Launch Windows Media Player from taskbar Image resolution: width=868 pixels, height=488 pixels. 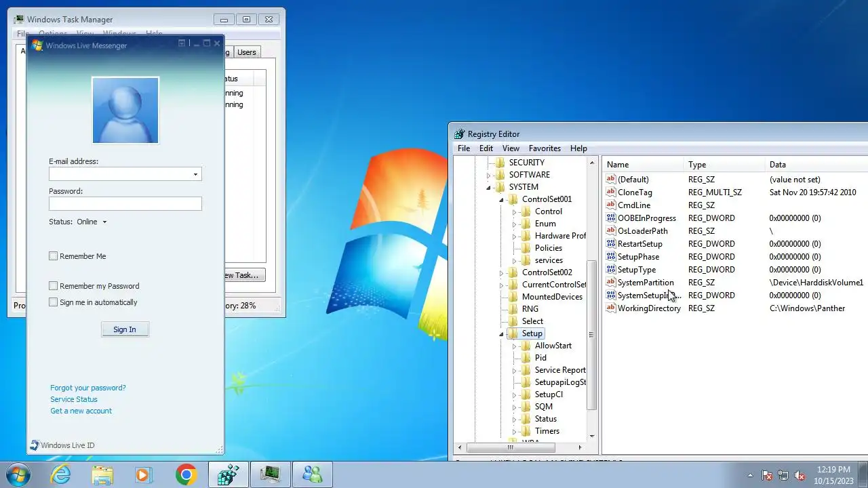click(142, 474)
